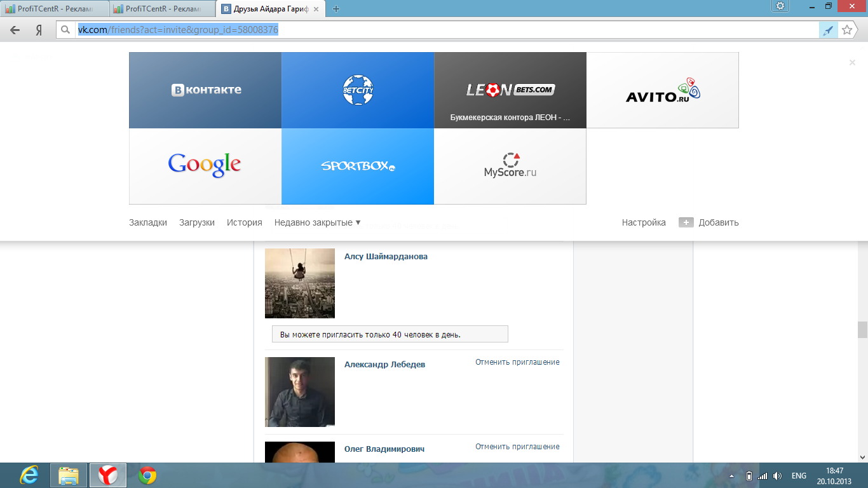Switch to first ProfiTCentR tab
Screen dimensions: 868x488
[54, 9]
